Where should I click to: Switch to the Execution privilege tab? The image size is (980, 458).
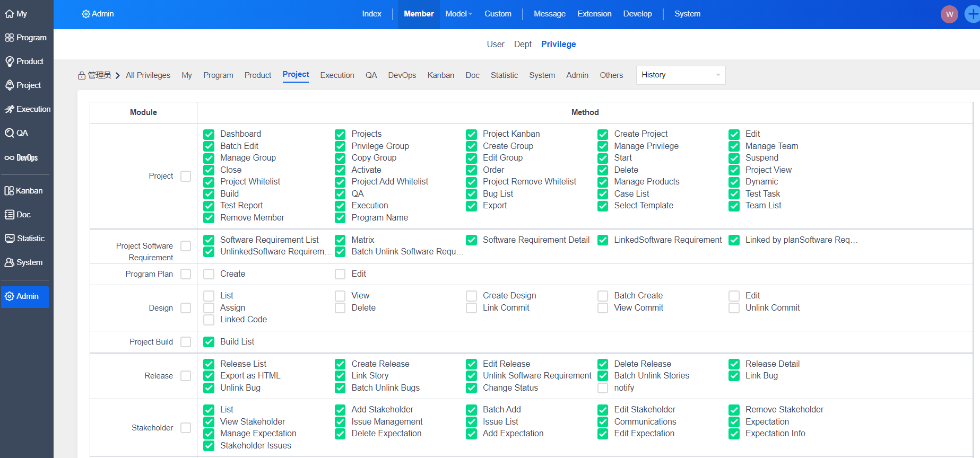point(337,75)
